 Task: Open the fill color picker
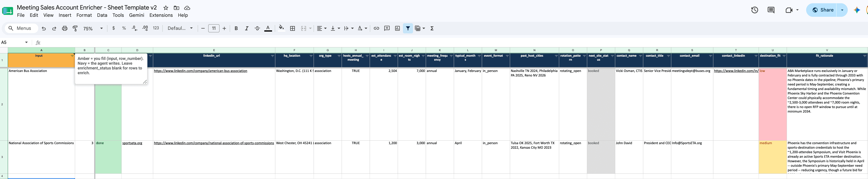coord(281,28)
